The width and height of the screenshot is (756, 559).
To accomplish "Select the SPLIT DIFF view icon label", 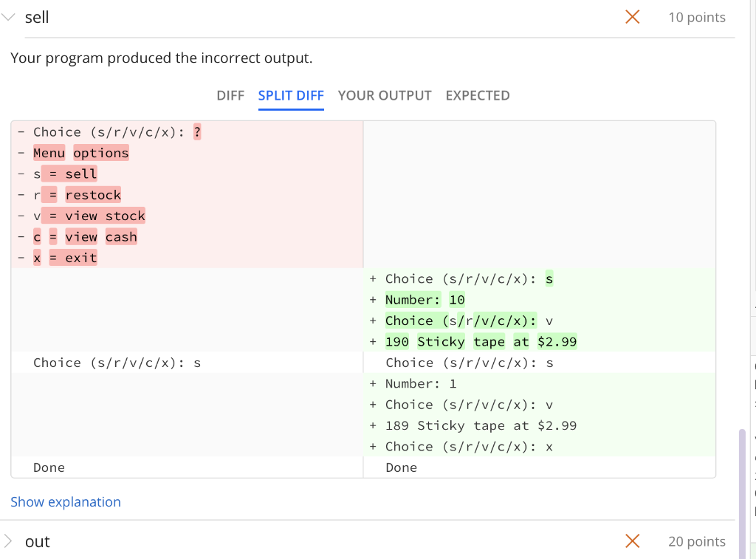I will [x=291, y=95].
